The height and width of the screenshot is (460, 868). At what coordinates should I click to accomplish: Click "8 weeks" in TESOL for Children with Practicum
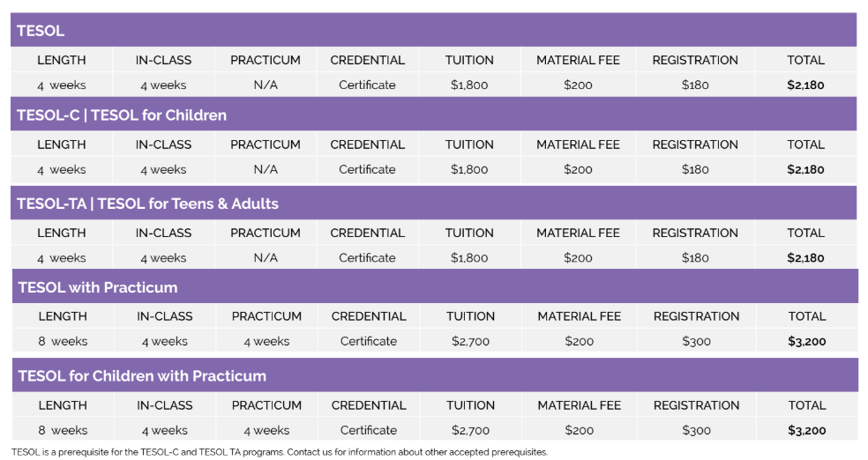tap(63, 430)
